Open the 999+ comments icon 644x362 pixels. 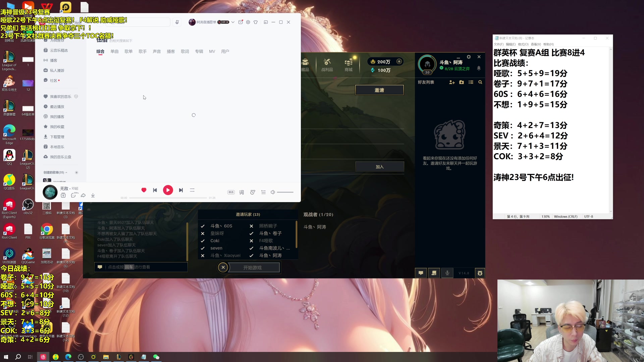[73, 195]
